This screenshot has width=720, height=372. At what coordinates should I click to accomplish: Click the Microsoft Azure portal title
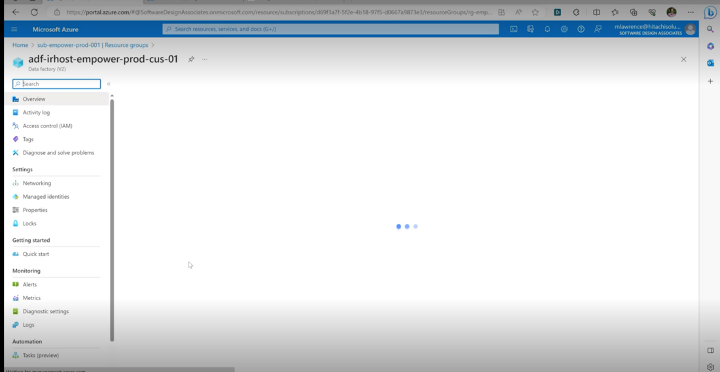click(55, 29)
